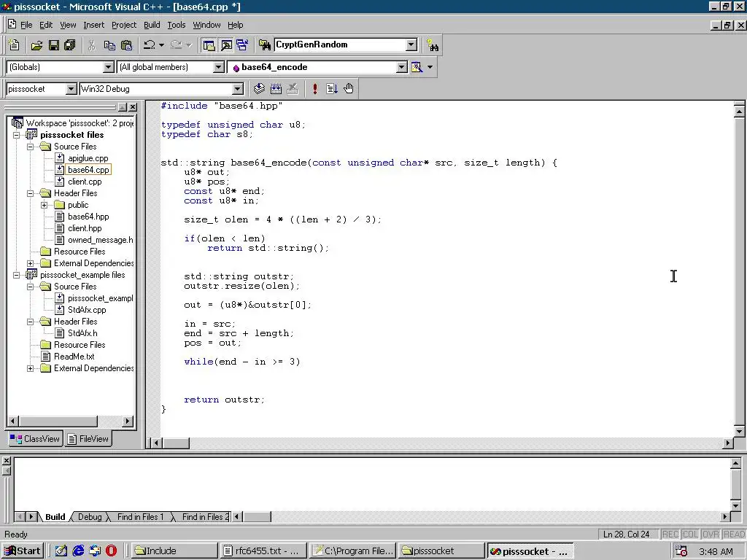Open the Edit menu
The height and width of the screenshot is (560, 747).
pos(46,25)
